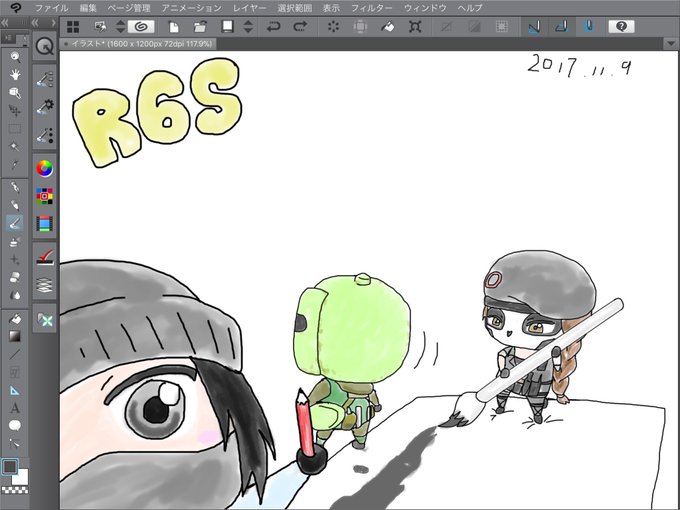Screen dimensions: 680x510
Task: Open the フィルター menu
Action: pos(372,8)
